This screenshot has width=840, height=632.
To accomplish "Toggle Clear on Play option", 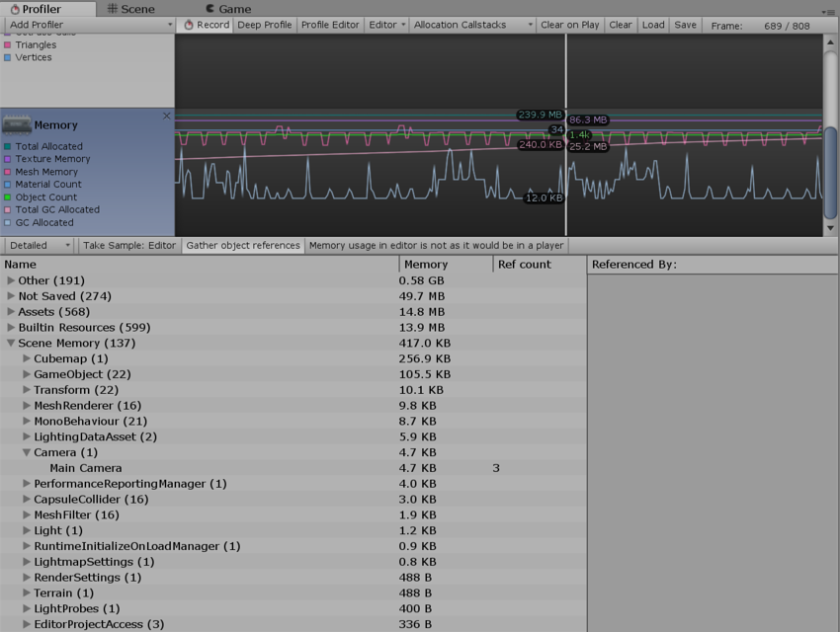I will pyautogui.click(x=569, y=25).
